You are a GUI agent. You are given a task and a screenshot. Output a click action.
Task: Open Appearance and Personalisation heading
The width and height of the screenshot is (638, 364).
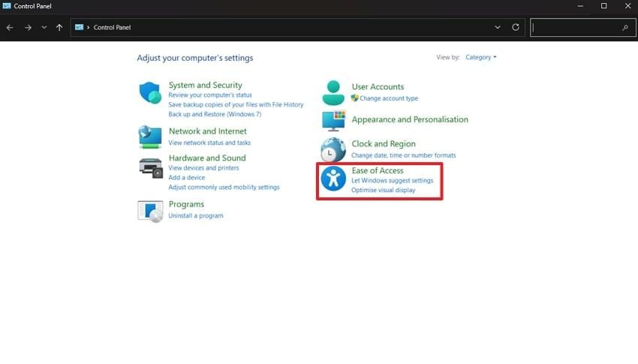pyautogui.click(x=410, y=119)
